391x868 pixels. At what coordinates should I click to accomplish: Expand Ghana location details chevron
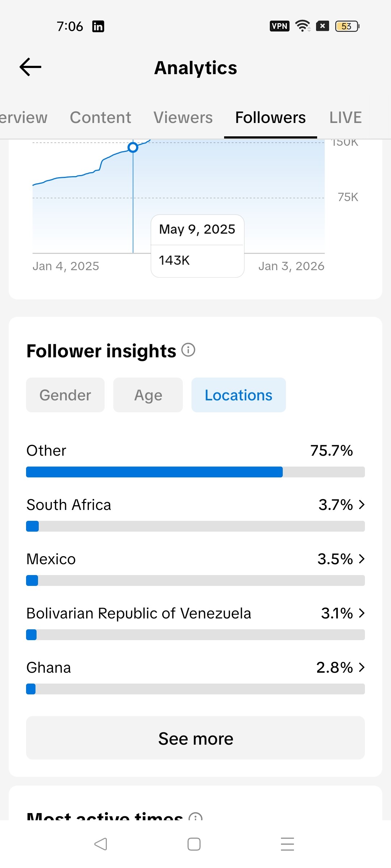tap(361, 667)
